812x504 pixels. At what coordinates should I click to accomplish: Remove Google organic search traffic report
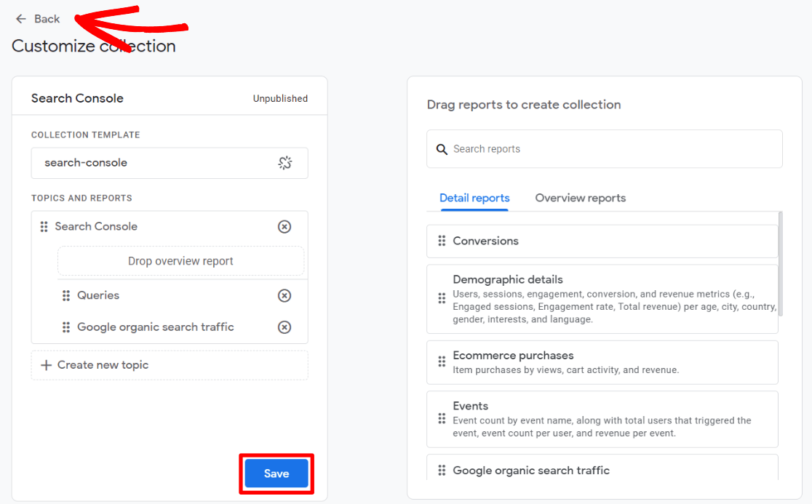point(284,327)
